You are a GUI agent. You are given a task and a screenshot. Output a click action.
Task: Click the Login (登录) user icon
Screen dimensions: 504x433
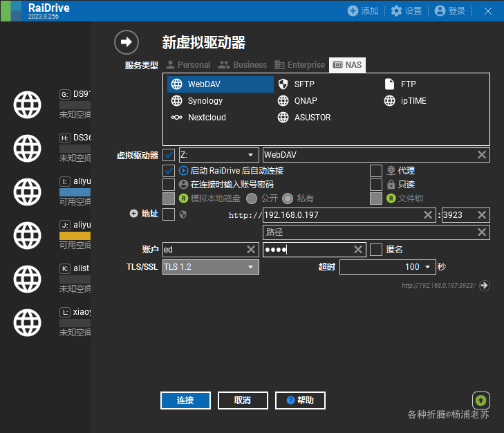(440, 10)
